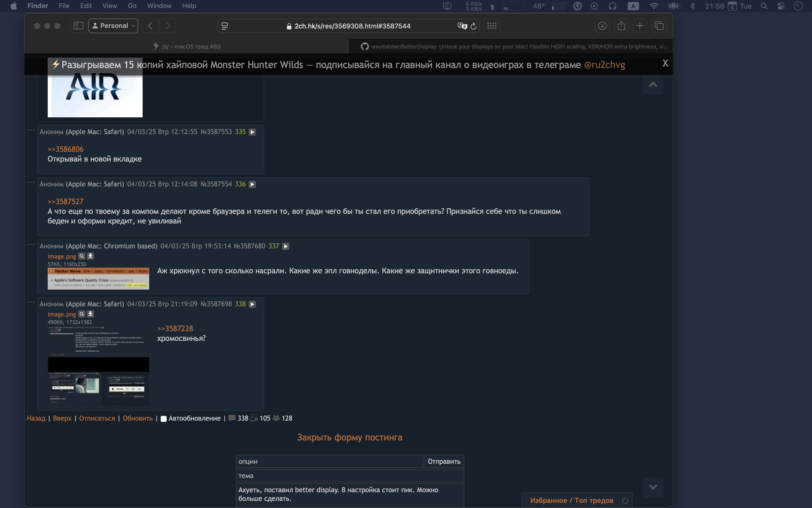Viewport: 812px width, 508px height.
Task: Focus the тема input field
Action: [x=350, y=475]
